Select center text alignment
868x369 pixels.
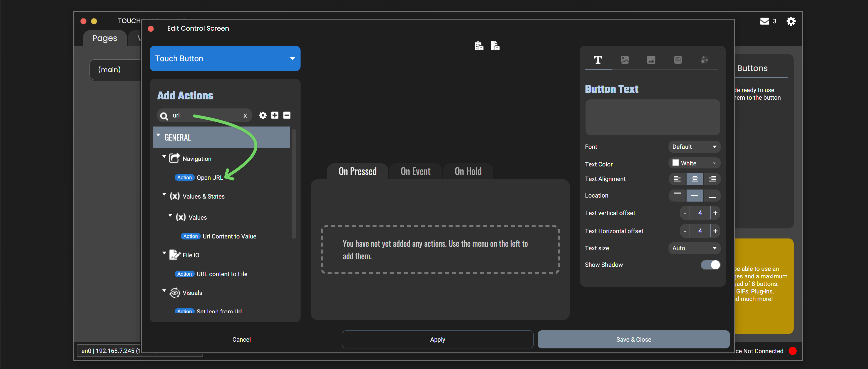[x=694, y=179]
